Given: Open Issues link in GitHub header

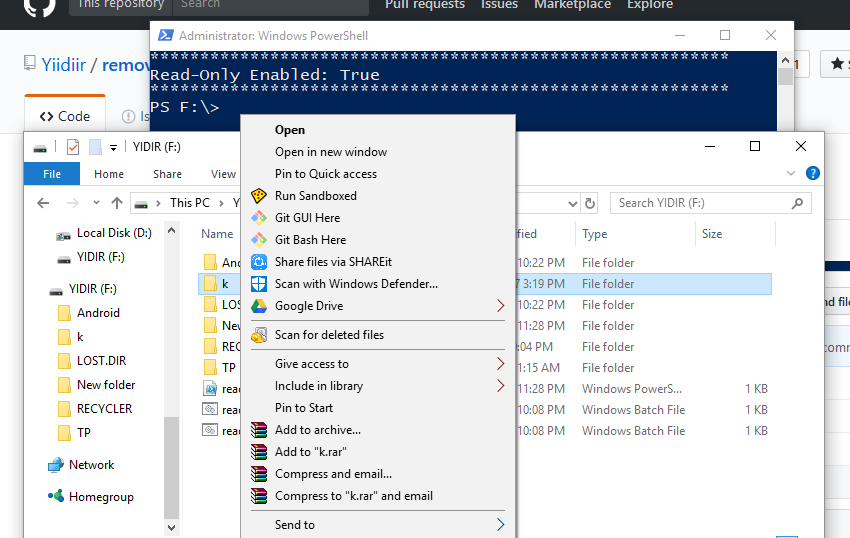Looking at the screenshot, I should tap(499, 5).
